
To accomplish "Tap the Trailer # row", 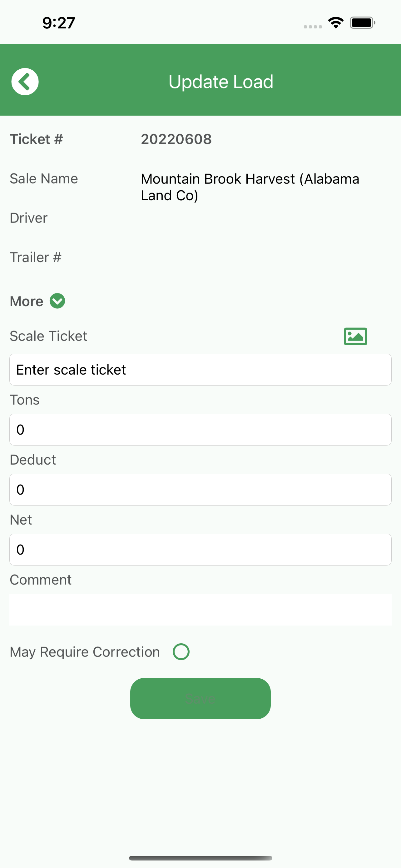I will [200, 257].
